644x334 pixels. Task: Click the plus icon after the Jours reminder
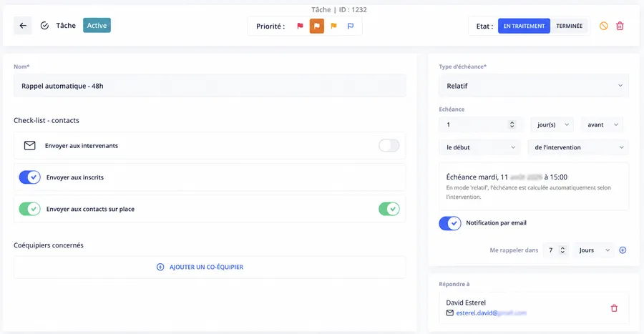623,250
